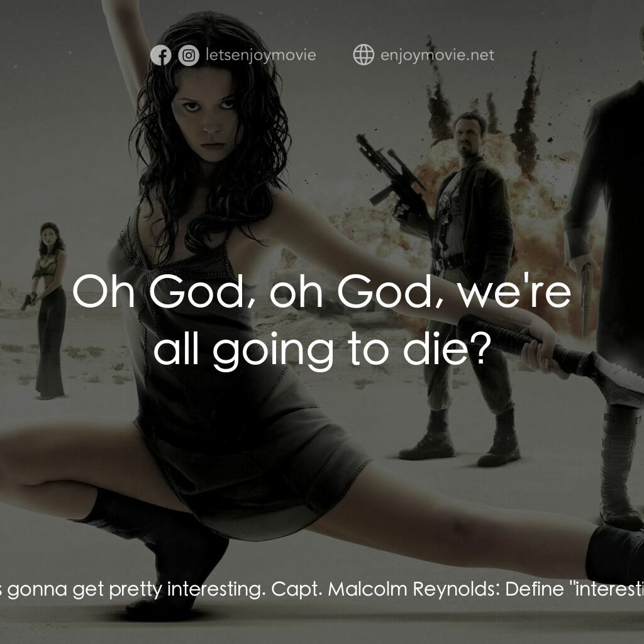The width and height of the screenshot is (644, 644).
Task: Open the letsenjoymovie social handle
Action: click(260, 55)
